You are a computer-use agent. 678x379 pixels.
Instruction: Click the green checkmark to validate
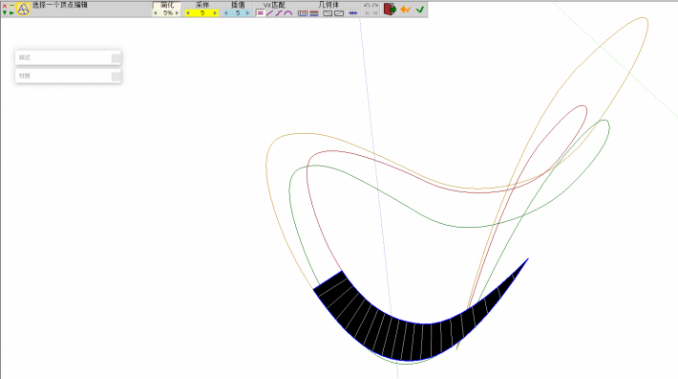coord(420,10)
